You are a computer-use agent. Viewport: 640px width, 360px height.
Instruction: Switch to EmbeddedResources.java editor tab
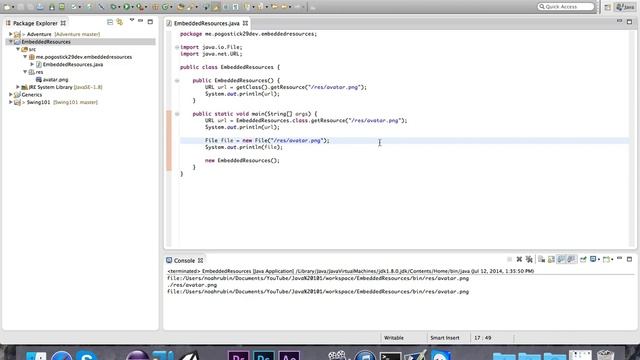point(207,23)
